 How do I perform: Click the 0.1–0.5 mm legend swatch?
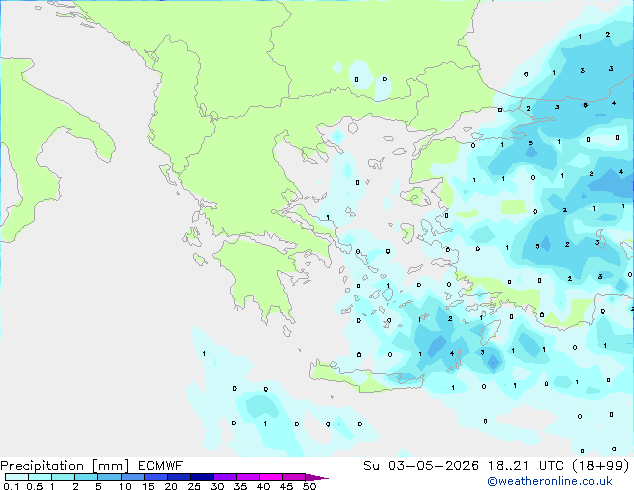(x=17, y=477)
